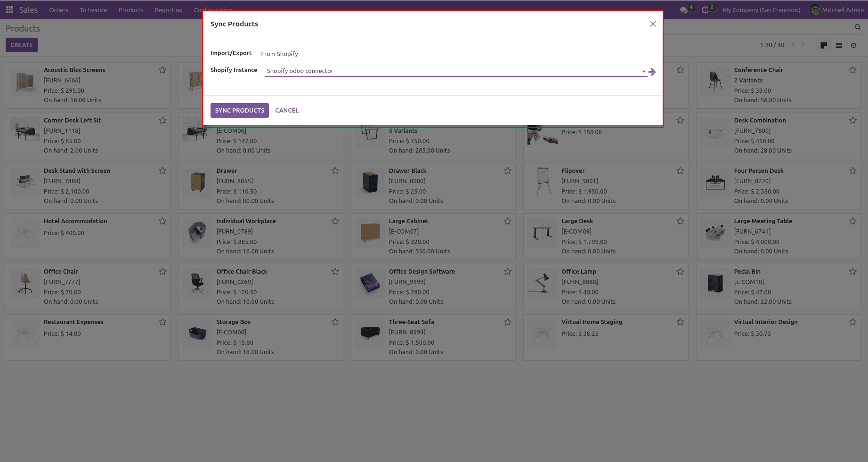Star the Flipover product
868x462 pixels.
[x=680, y=170]
